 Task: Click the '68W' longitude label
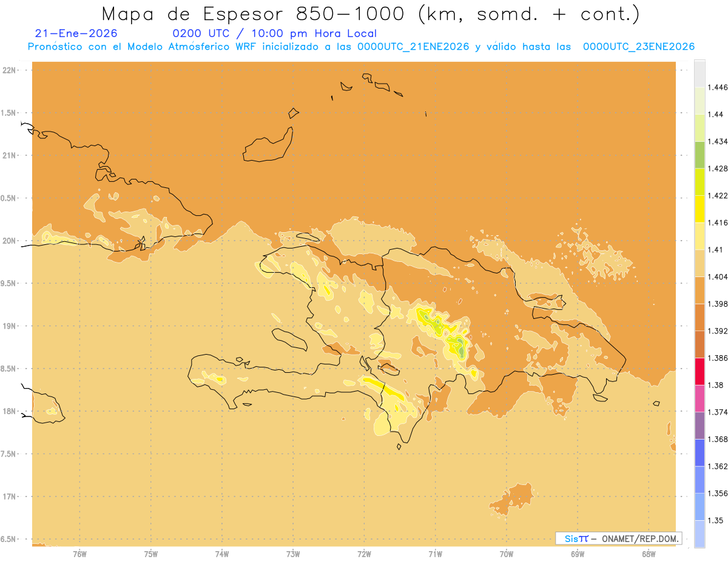pos(649,554)
